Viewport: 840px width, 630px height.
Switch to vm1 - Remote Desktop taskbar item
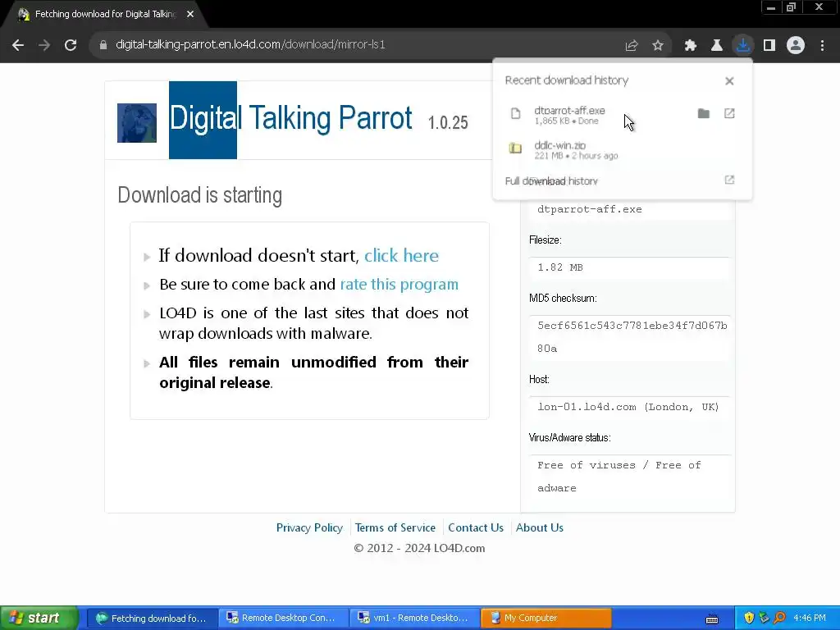[x=414, y=619]
